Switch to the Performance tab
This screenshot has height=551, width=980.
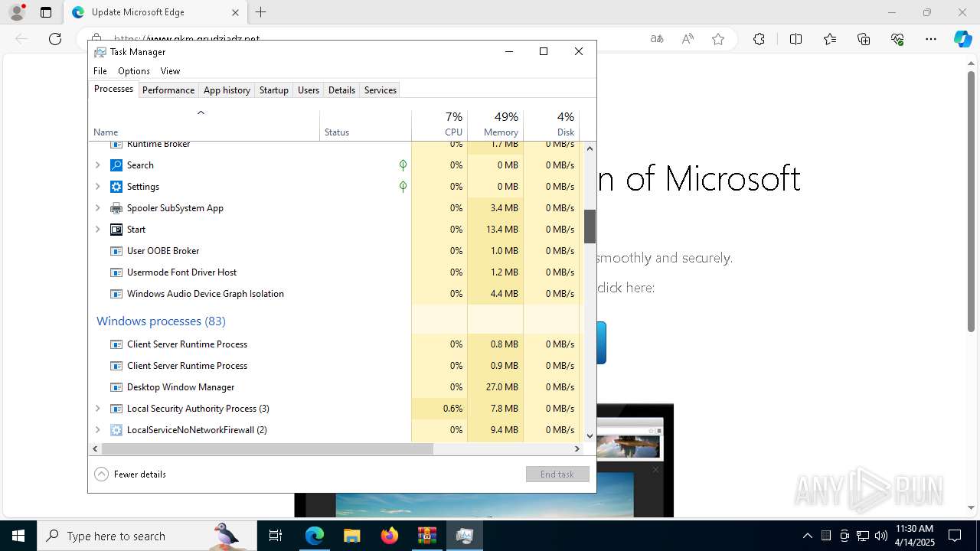click(168, 90)
